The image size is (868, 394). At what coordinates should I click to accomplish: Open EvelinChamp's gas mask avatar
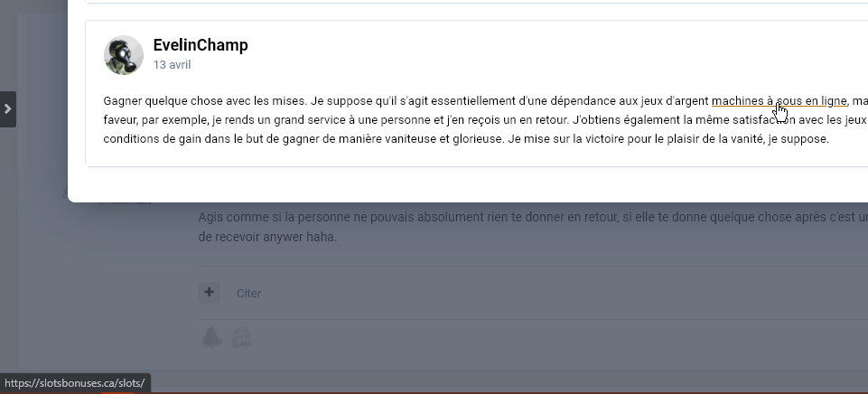(x=124, y=55)
